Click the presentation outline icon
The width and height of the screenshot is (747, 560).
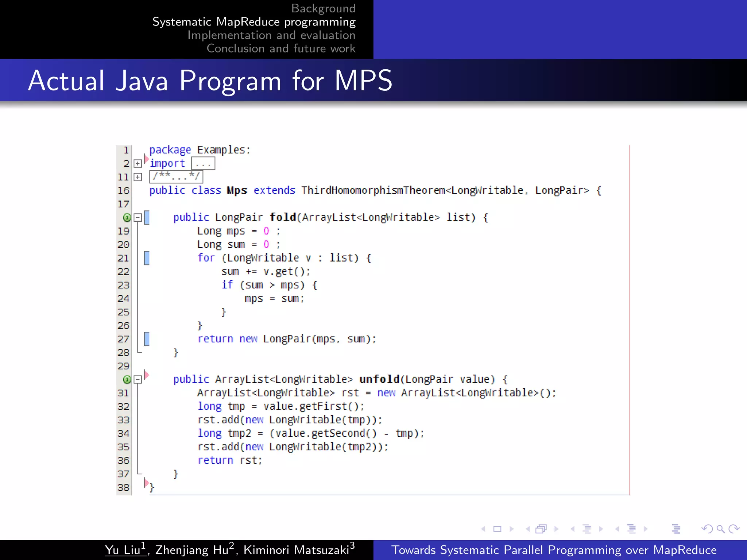click(x=676, y=529)
